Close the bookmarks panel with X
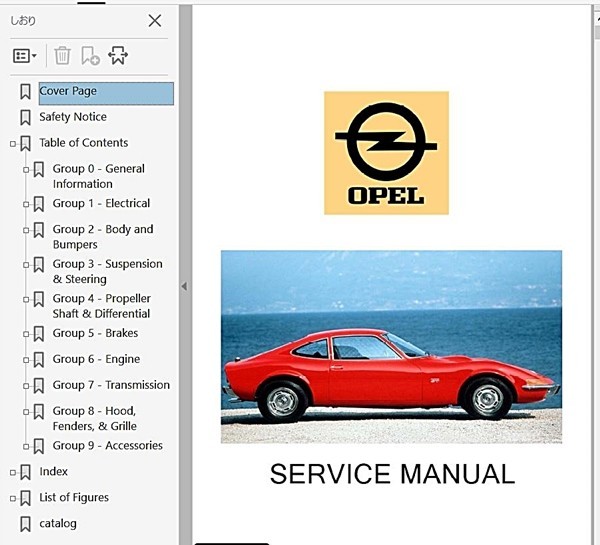Image resolution: width=600 pixels, height=545 pixels. 155,21
